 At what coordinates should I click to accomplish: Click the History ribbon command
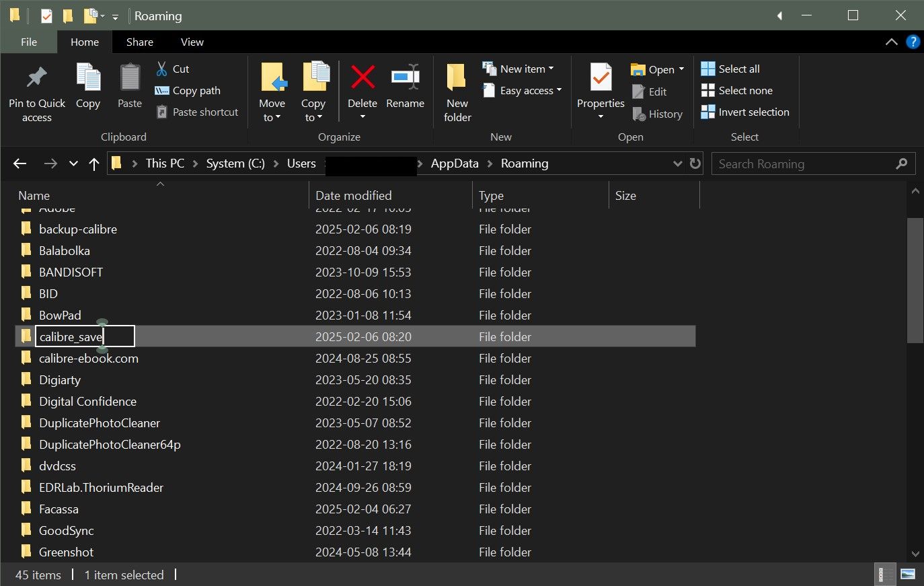[658, 114]
